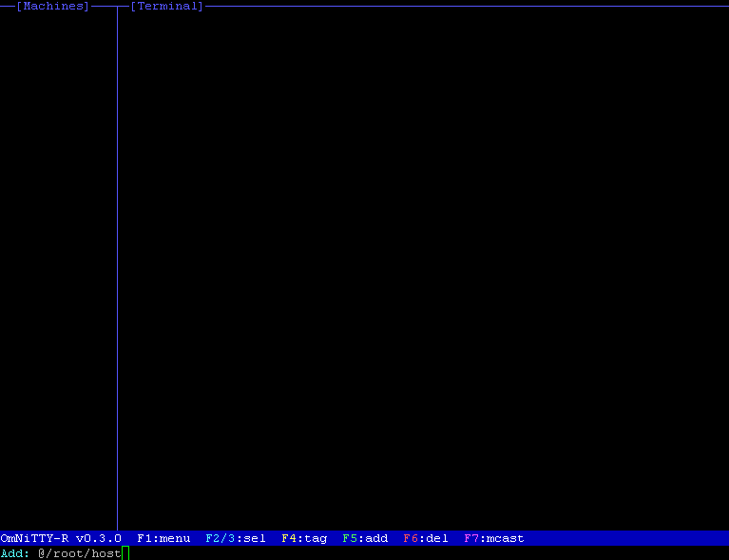Click empty prompt line right of cursor
The height and width of the screenshot is (560, 729).
pos(428,553)
